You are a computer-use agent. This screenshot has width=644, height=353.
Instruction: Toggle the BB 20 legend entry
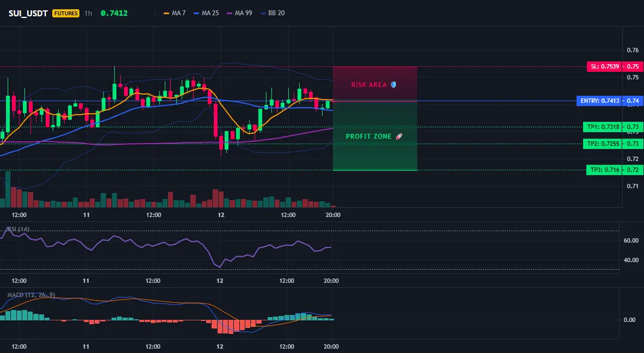click(x=273, y=13)
